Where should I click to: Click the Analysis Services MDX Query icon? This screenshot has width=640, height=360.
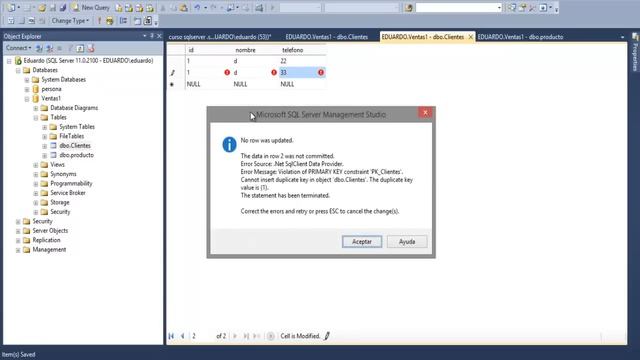pyautogui.click(x=129, y=8)
